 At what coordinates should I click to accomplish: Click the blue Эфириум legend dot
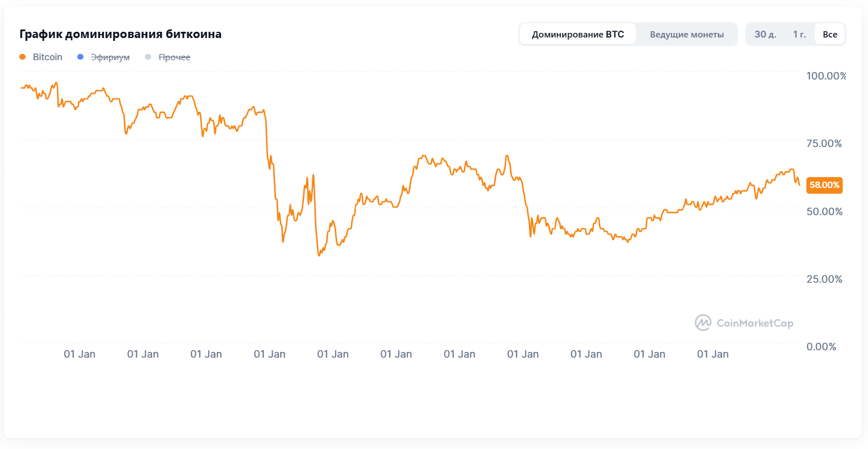(80, 57)
